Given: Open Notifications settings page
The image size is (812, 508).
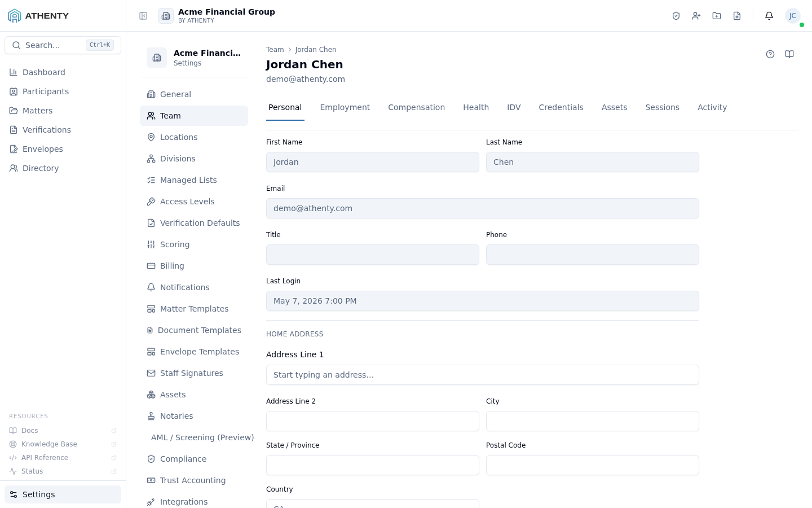Looking at the screenshot, I should (194, 287).
